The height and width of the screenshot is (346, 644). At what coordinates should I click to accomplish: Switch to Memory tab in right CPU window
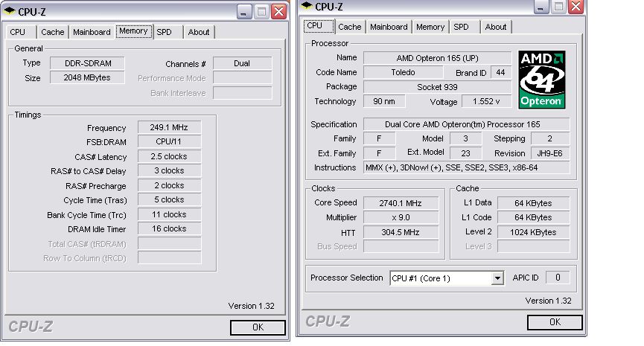pos(430,27)
